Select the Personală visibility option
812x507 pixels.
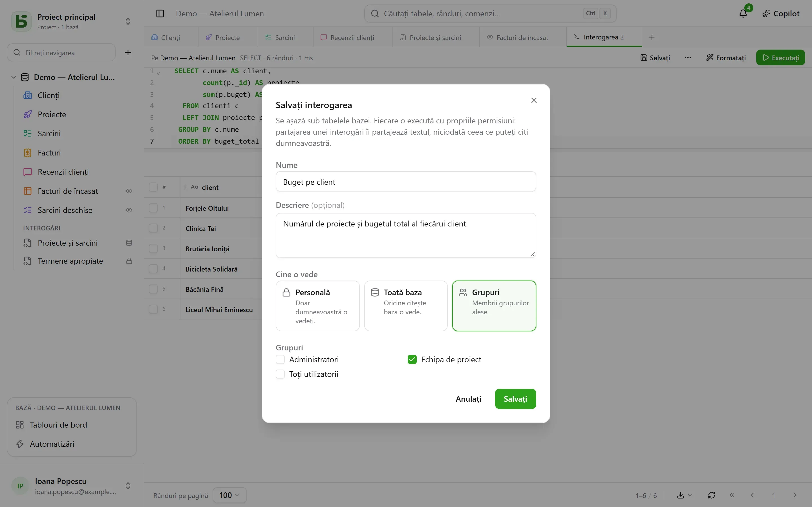coord(317,306)
